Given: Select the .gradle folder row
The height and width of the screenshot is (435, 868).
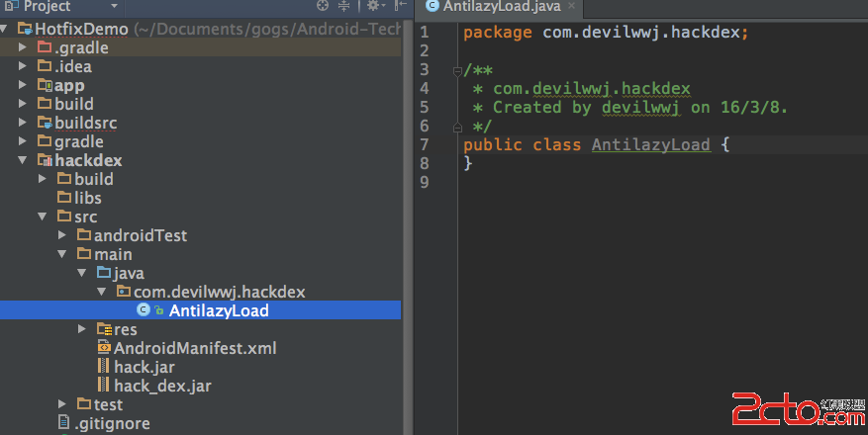Looking at the screenshot, I should coord(200,47).
